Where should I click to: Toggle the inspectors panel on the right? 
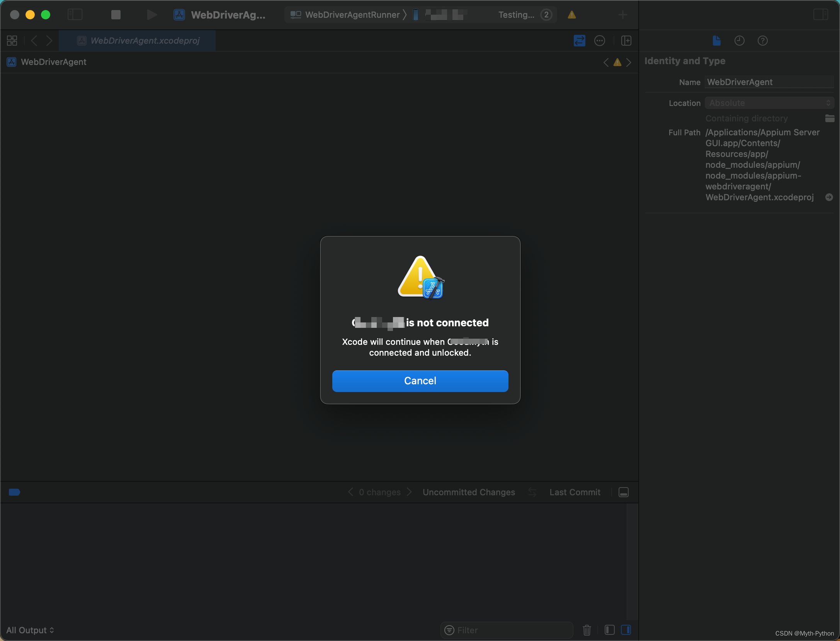tap(820, 15)
